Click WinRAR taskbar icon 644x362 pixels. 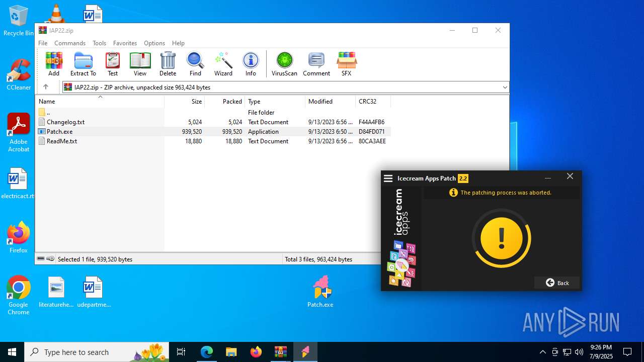point(281,352)
